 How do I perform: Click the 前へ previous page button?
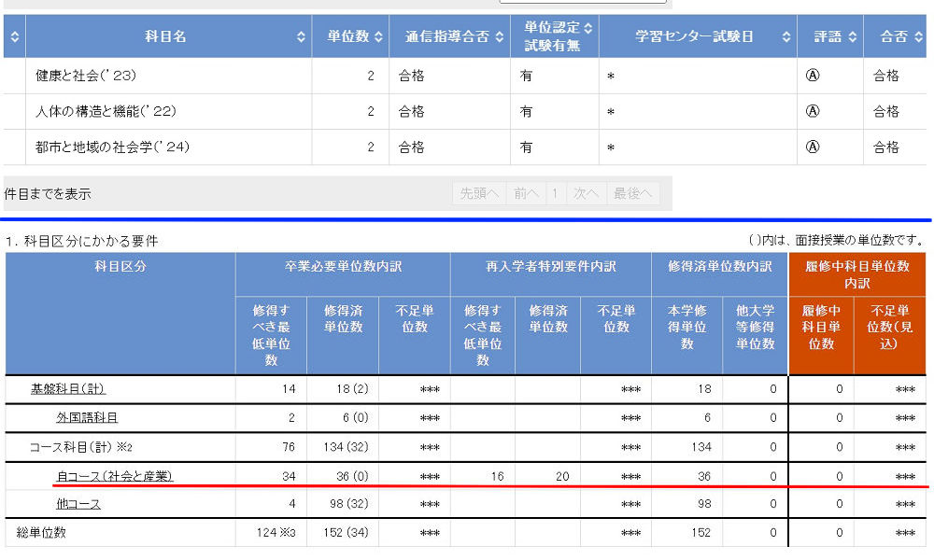pos(526,194)
